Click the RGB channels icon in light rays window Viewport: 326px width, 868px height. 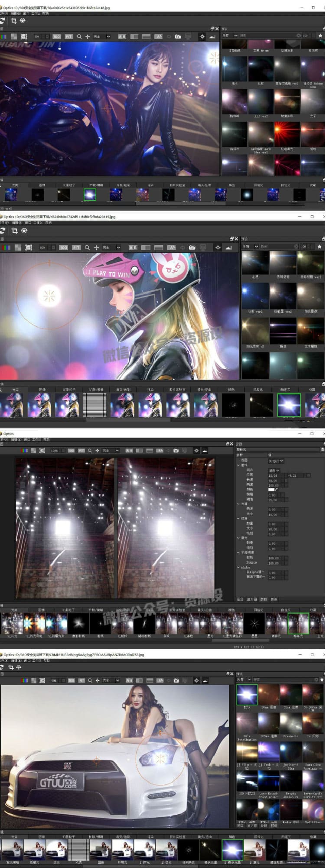pyautogui.click(x=24, y=451)
